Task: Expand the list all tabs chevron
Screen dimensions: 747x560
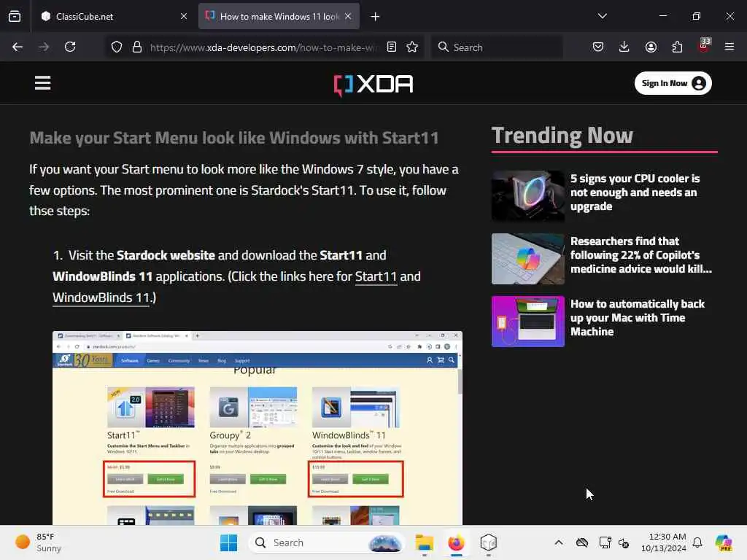Action: coord(602,16)
